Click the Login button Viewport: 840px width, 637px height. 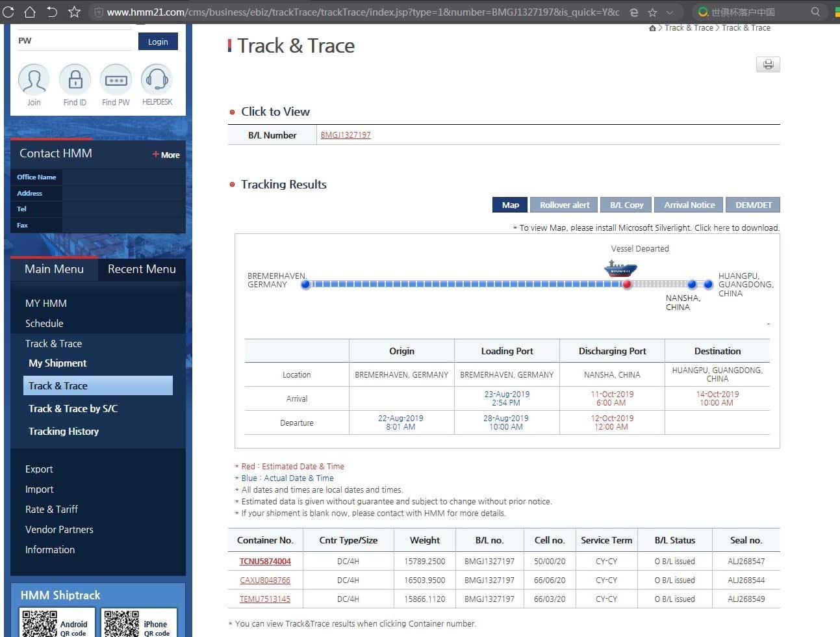(158, 42)
